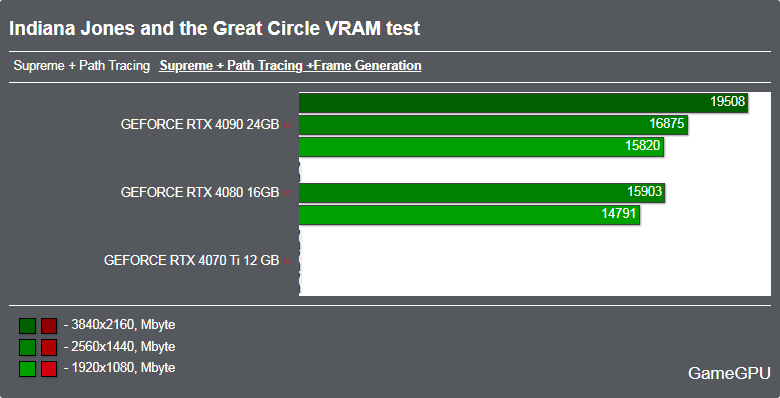This screenshot has height=398, width=780.
Task: Click the 14791 bar for RTX 4080
Action: (469, 215)
